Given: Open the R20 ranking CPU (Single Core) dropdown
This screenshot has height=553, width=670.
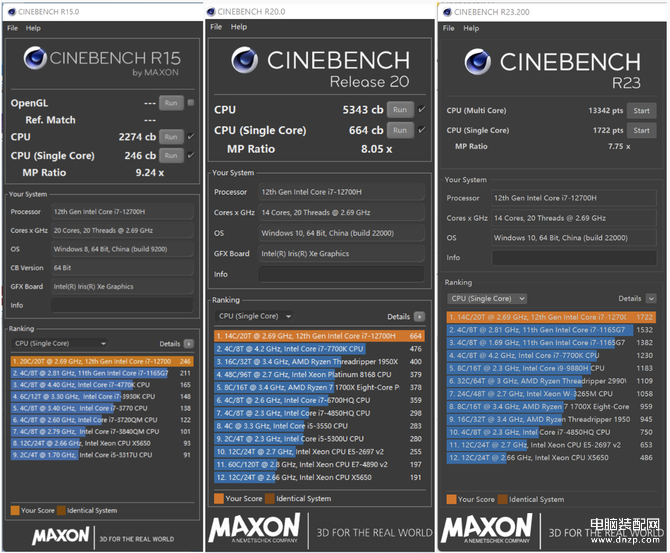Looking at the screenshot, I should [x=254, y=316].
